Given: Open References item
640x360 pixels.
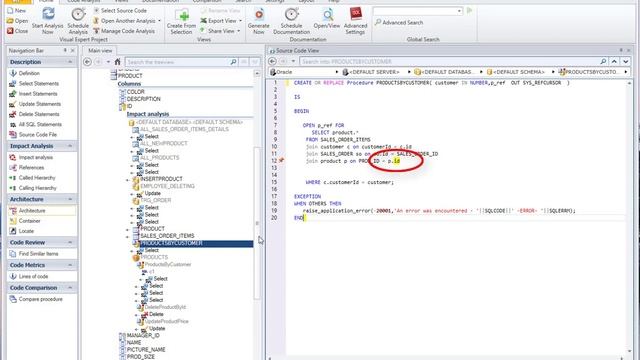Looking at the screenshot, I should (27, 167).
